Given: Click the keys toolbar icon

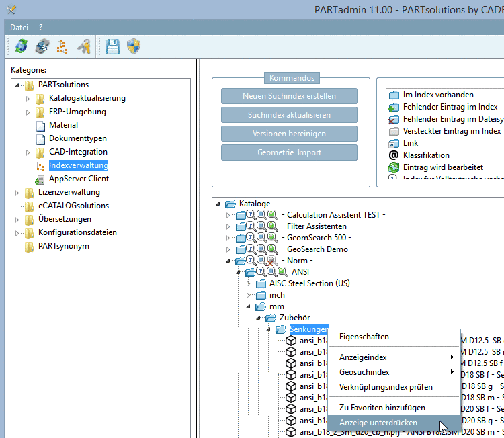Looking at the screenshot, I should click(83, 46).
